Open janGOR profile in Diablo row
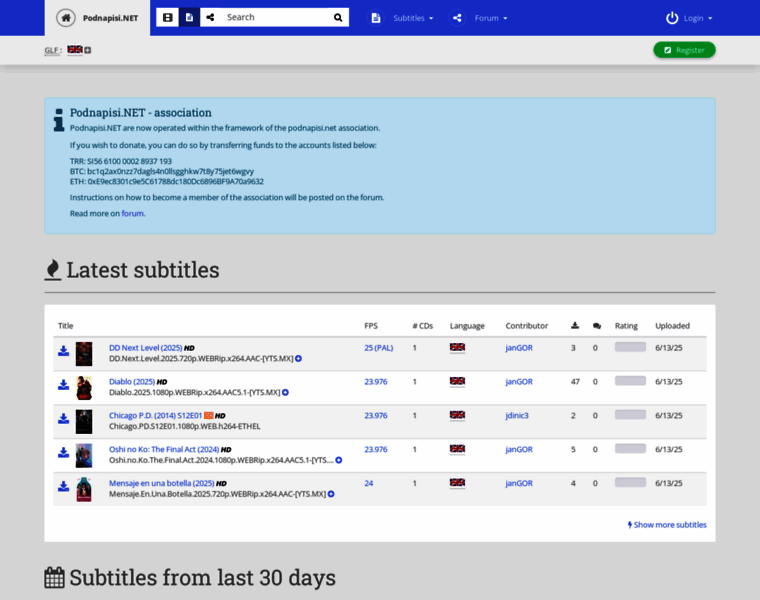760x600 pixels. (519, 382)
